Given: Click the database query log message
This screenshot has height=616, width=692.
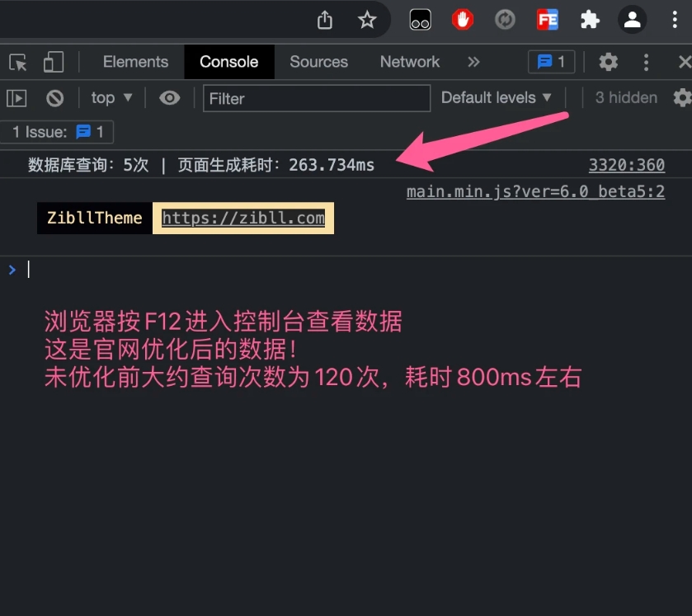Looking at the screenshot, I should point(200,165).
